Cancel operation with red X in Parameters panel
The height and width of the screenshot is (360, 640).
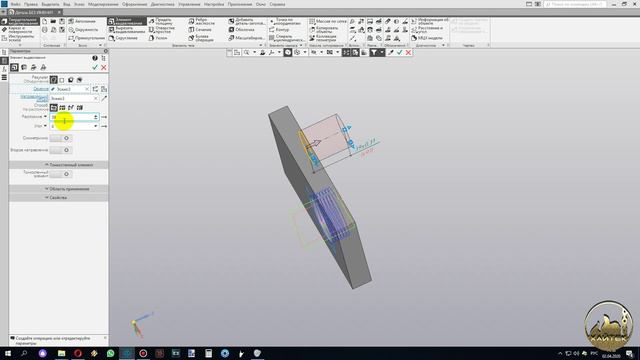click(104, 67)
